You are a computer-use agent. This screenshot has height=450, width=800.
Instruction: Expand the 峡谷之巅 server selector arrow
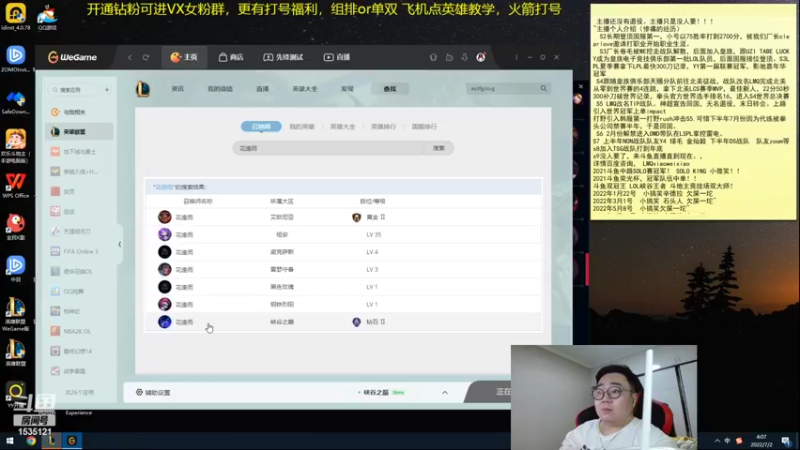(445, 392)
